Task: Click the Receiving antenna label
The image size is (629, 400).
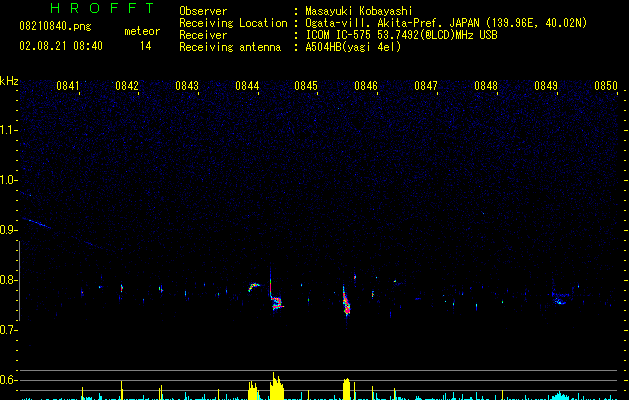Action: pos(230,47)
